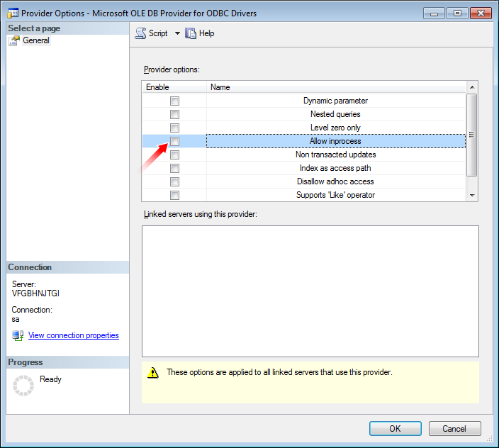The image size is (499, 448).
Task: Check the Disallow adhoc access option
Action: coord(174,181)
